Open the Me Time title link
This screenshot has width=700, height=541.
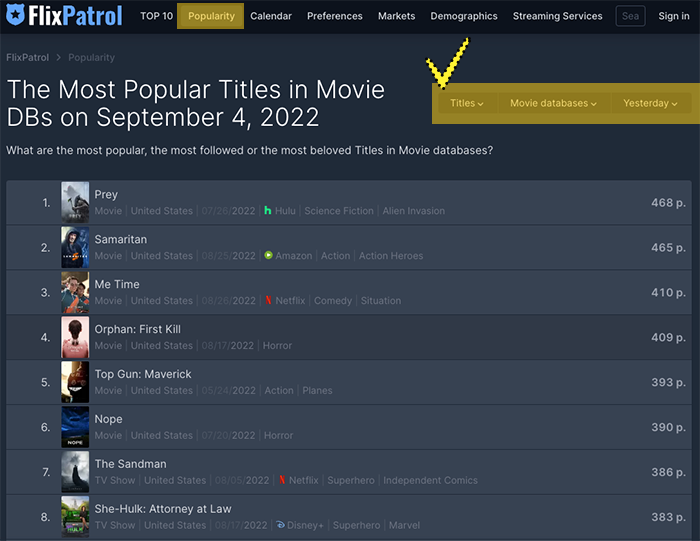(117, 284)
